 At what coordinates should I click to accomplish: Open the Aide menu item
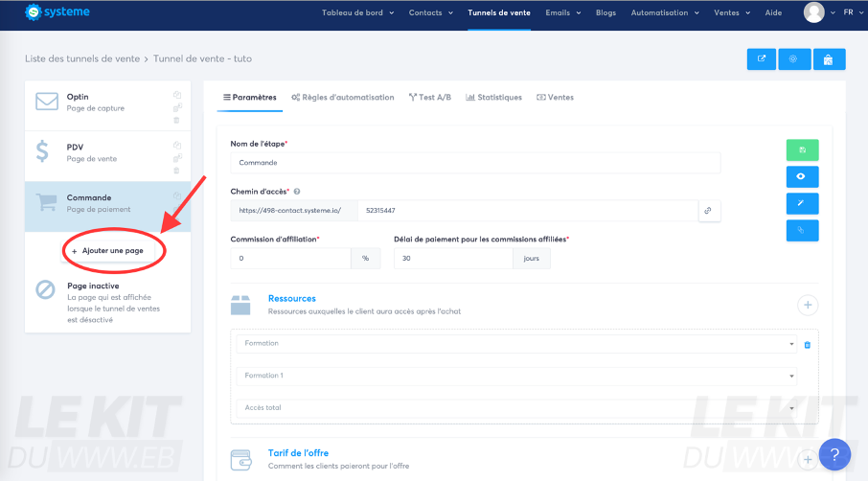pyautogui.click(x=773, y=12)
